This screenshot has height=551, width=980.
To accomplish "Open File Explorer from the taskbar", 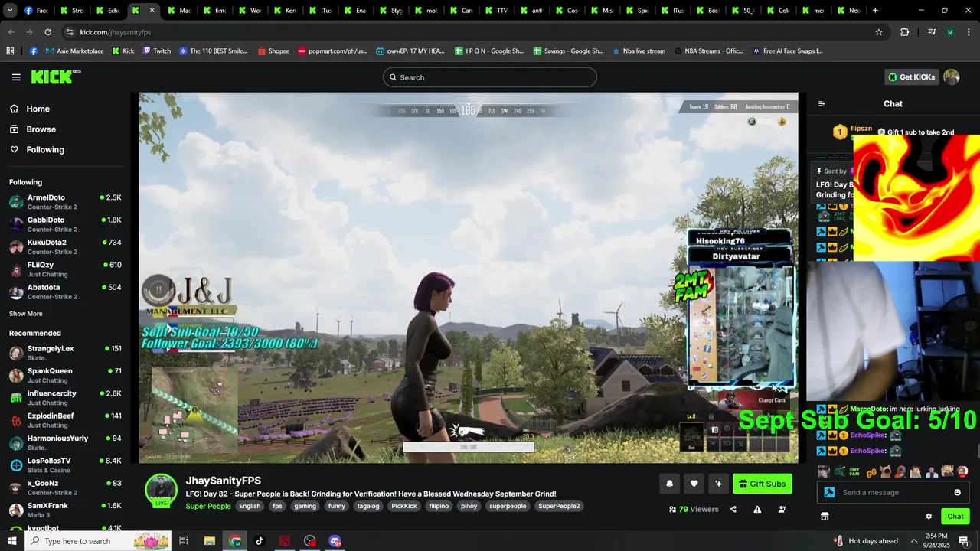I will click(209, 541).
